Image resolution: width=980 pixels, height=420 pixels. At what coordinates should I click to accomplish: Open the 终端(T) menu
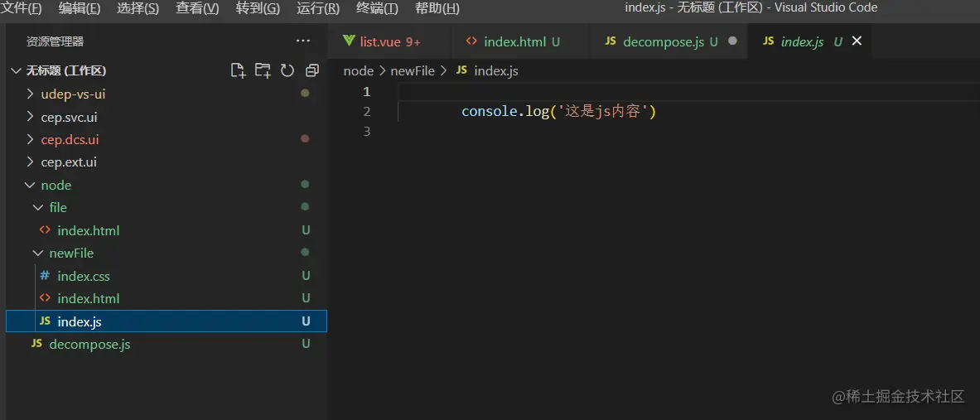coord(377,8)
